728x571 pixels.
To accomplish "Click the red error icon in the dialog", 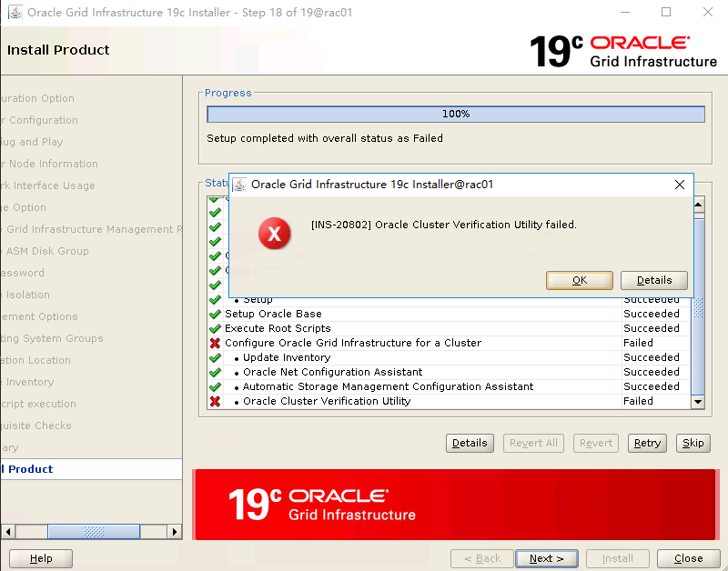I will [x=275, y=234].
